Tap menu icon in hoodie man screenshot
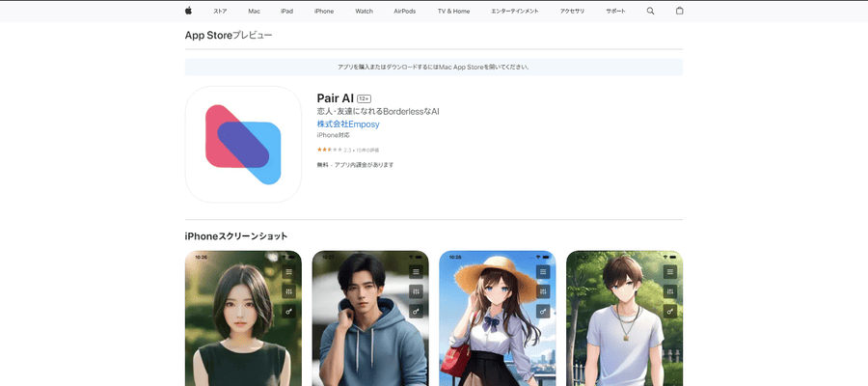This screenshot has height=386, width=868. 417,271
